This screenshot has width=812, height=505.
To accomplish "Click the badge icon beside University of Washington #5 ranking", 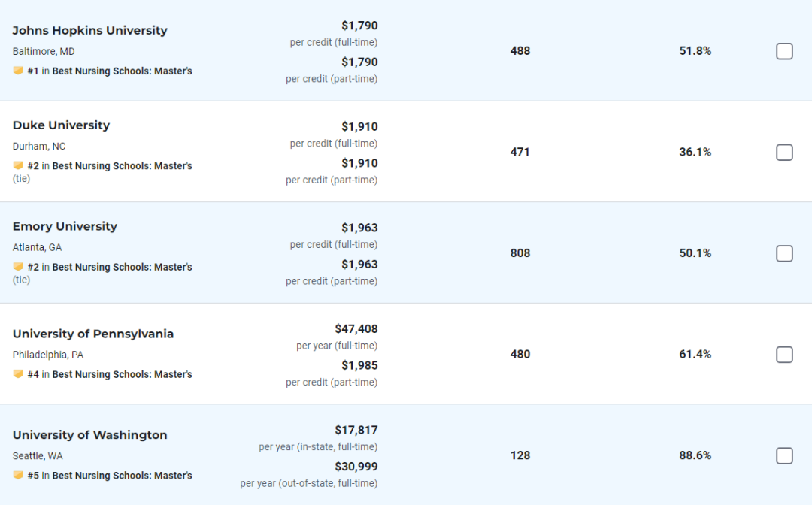I will 18,474.
